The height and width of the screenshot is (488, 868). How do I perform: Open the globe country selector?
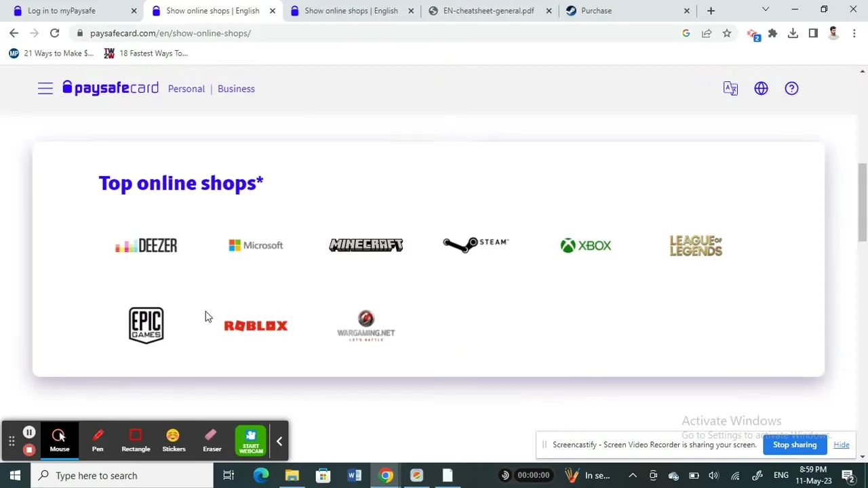pos(761,89)
